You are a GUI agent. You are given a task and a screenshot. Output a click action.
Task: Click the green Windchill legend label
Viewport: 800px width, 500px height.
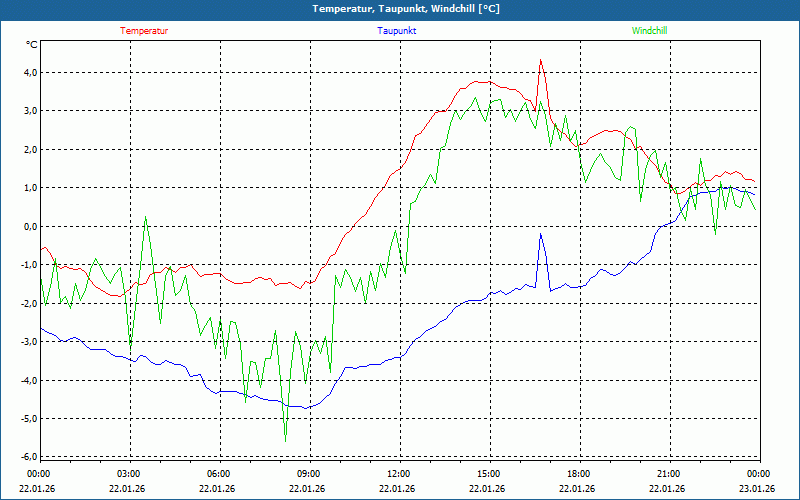[x=649, y=31]
